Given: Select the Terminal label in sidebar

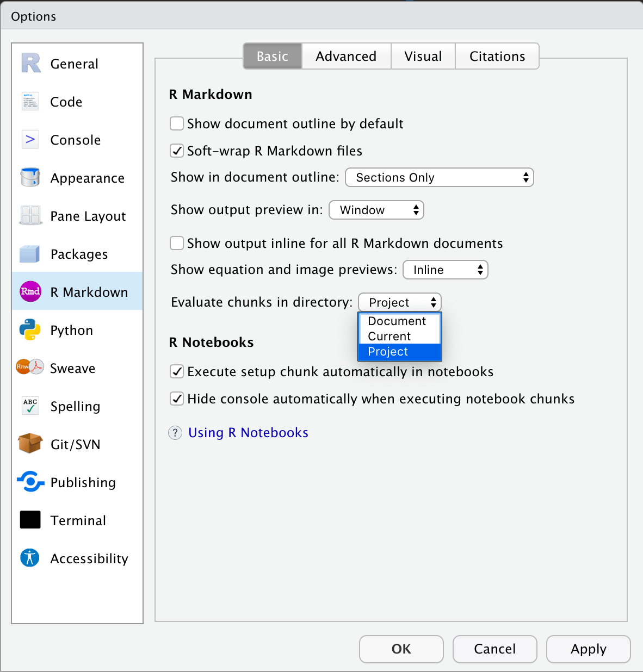Looking at the screenshot, I should pos(78,521).
